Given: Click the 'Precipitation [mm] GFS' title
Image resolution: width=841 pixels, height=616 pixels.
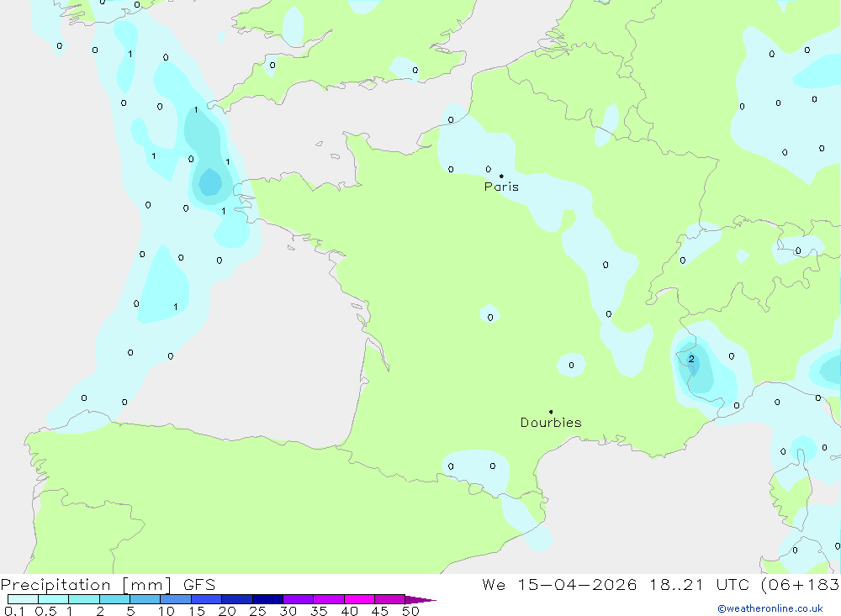Looking at the screenshot, I should (x=108, y=584).
